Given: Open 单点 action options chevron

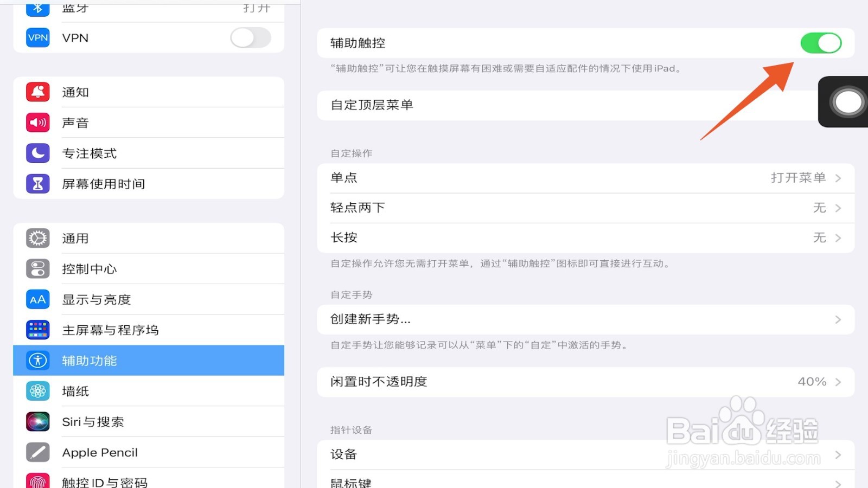Looking at the screenshot, I should (x=838, y=178).
